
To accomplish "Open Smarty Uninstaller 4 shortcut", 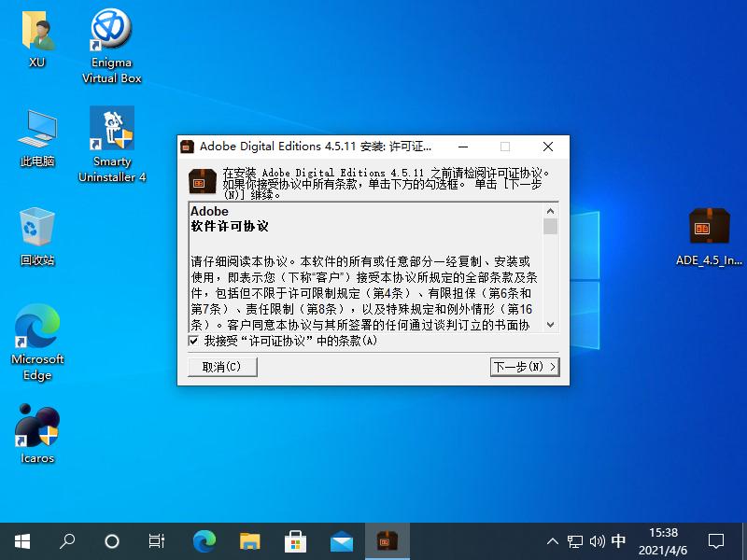I will tap(111, 145).
